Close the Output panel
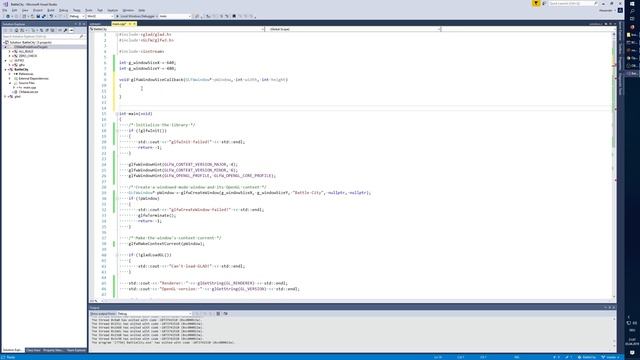 [613, 307]
